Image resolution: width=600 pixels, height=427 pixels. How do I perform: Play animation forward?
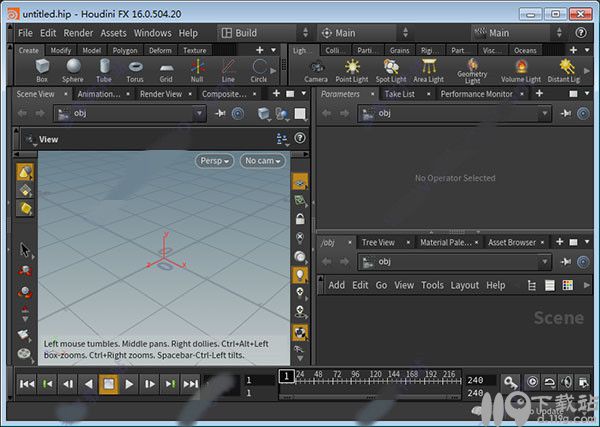point(129,384)
